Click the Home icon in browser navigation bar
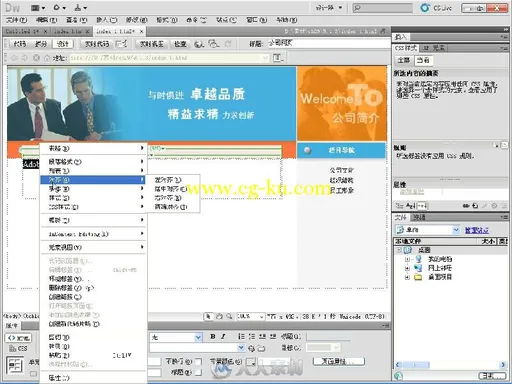512x384 pixels. pos(47,58)
